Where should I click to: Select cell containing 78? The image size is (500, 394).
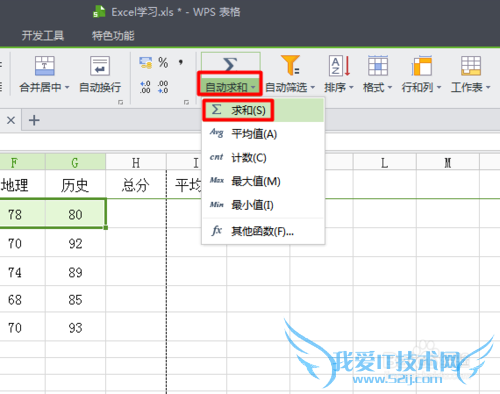tap(22, 214)
